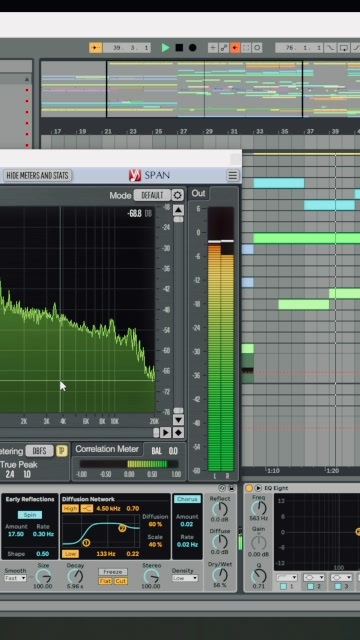The width and height of the screenshot is (360, 640).
Task: Toggle the Cut button under Freeze
Action: [x=121, y=581]
